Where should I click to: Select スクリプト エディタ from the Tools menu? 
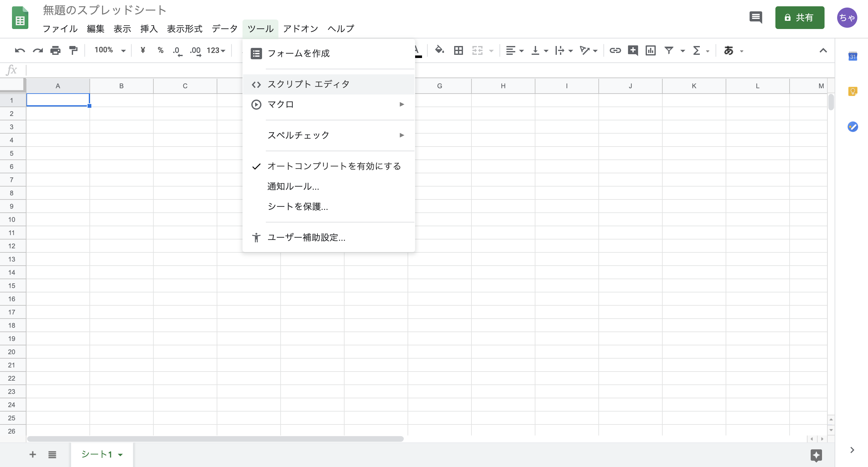[308, 84]
